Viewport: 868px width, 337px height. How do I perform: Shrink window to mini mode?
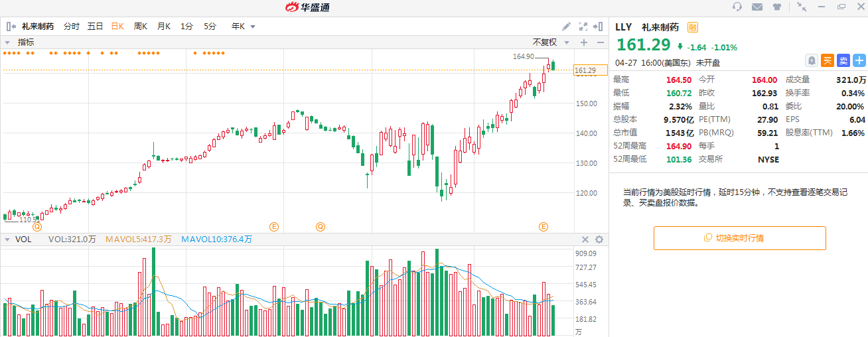tap(802, 7)
